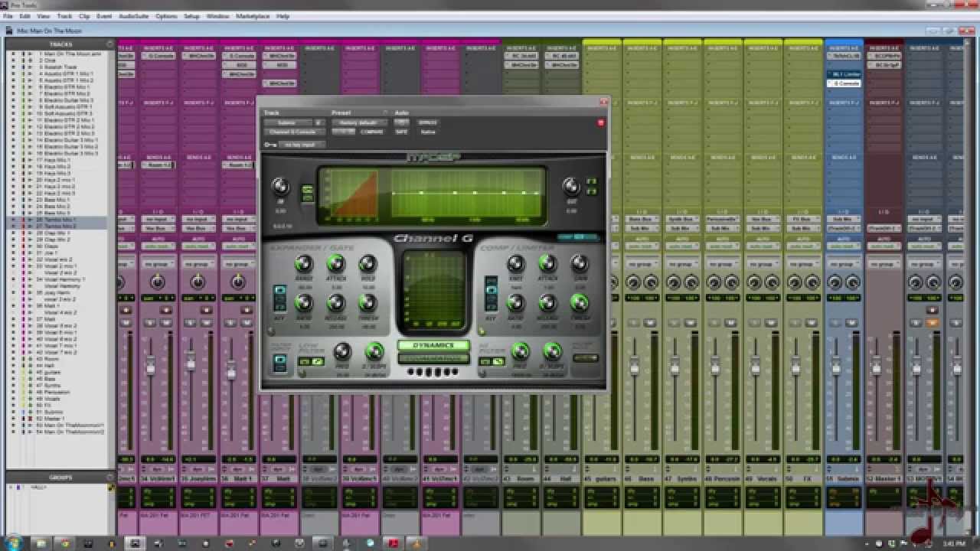Open the Tracks list pop-up menu icon

click(109, 44)
